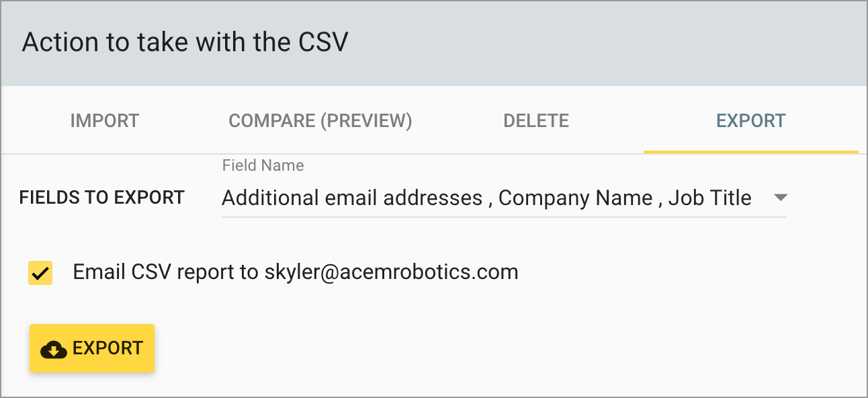Screen dimensions: 868x398
Task: Click "Company Name" in the selected fields
Action: (576, 198)
